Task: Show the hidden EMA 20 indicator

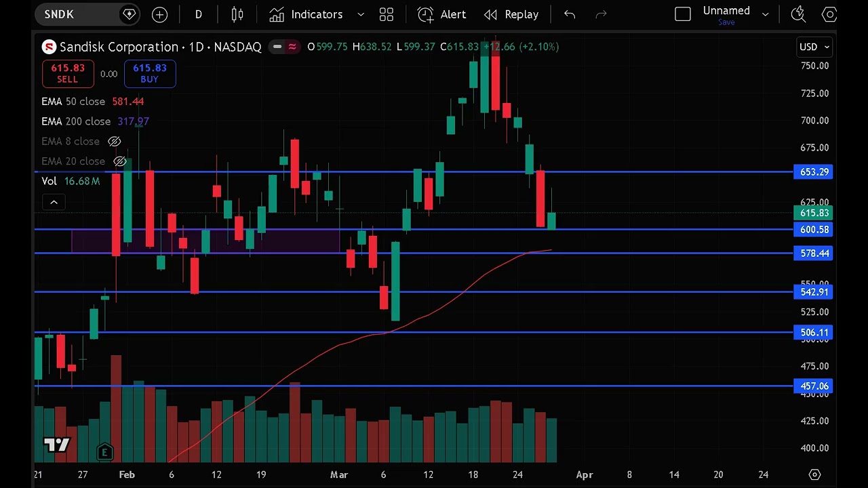Action: pos(119,161)
